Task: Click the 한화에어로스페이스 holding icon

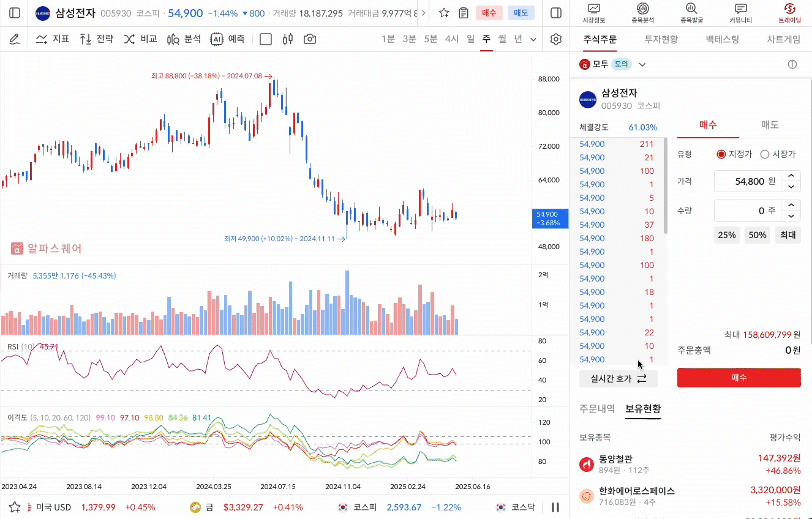Action: pyautogui.click(x=587, y=496)
